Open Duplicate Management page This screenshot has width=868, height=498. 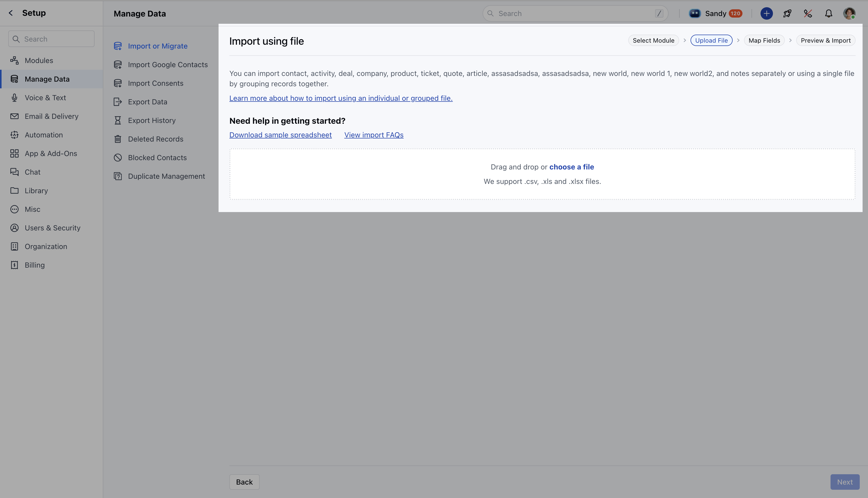pos(166,176)
